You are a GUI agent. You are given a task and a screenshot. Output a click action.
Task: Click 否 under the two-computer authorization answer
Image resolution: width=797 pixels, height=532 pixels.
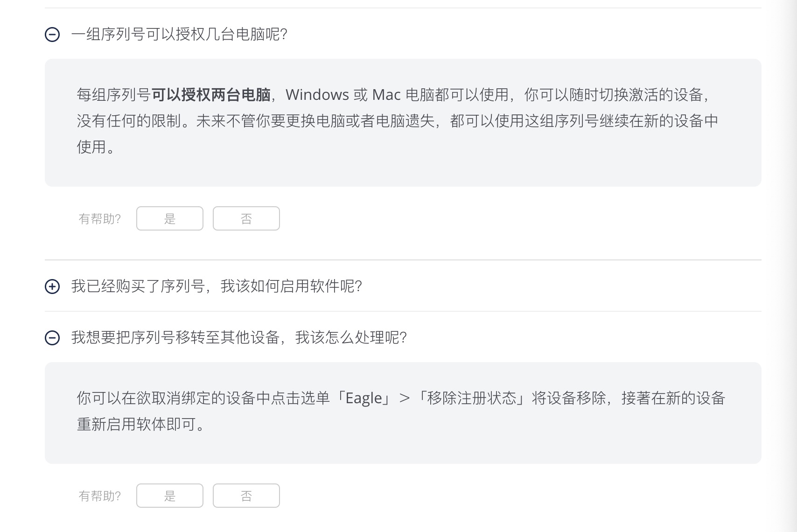pyautogui.click(x=246, y=218)
